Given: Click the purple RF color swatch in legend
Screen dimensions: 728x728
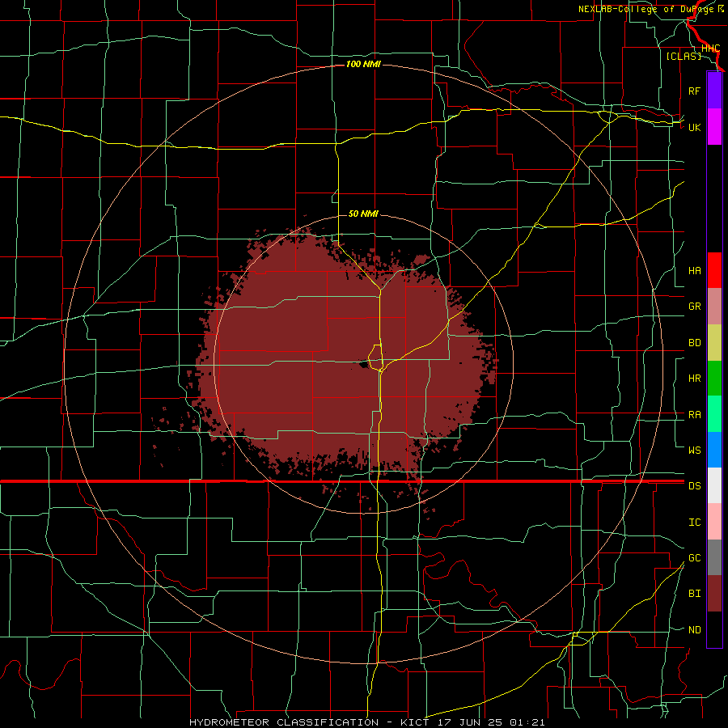Looking at the screenshot, I should point(714,91).
